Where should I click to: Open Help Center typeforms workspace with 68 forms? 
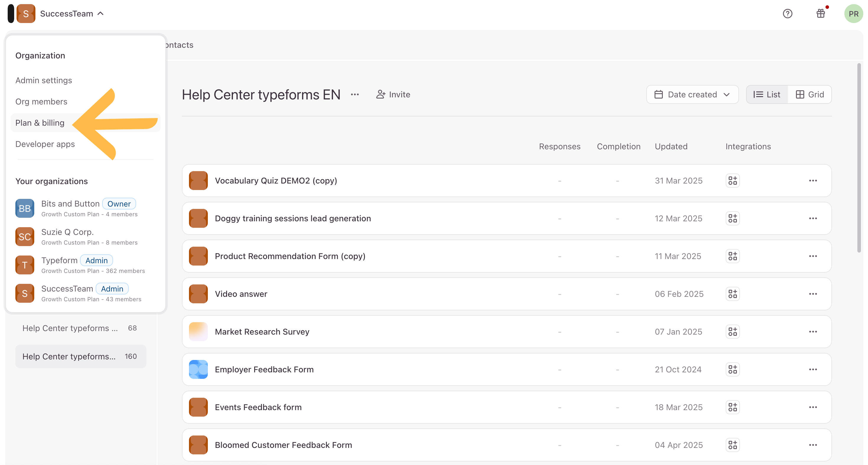pyautogui.click(x=81, y=328)
